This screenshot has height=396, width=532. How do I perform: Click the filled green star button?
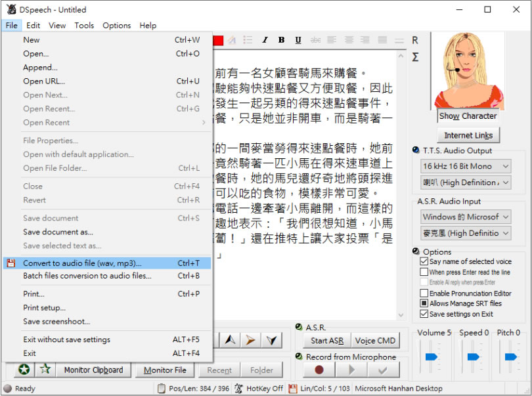(x=24, y=370)
